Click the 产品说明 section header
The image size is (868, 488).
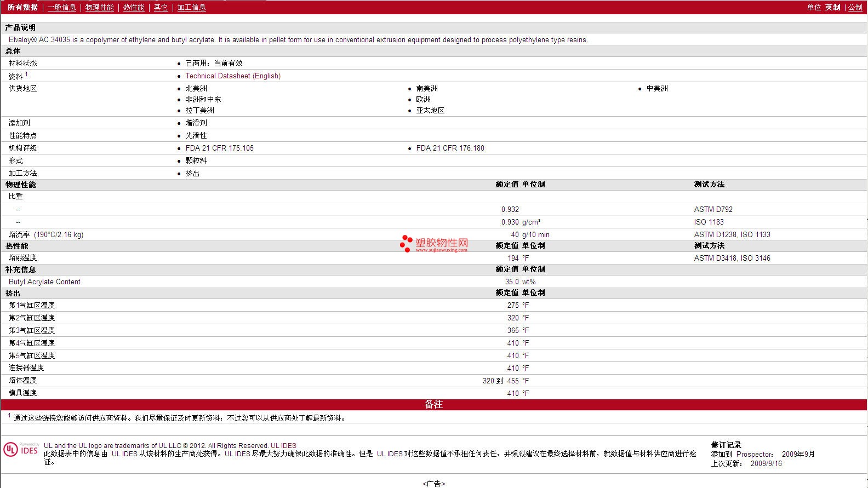20,27
